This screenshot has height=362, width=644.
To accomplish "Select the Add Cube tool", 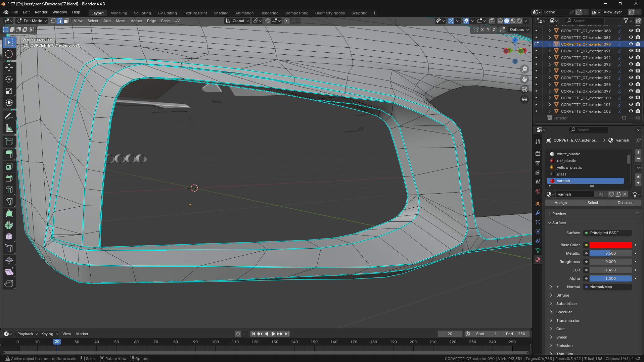I will [9, 142].
